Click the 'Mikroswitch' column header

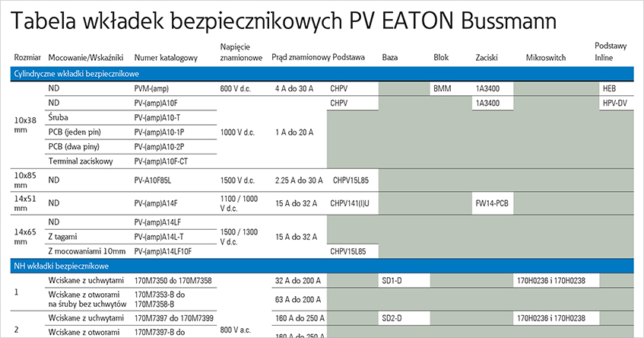click(x=546, y=58)
